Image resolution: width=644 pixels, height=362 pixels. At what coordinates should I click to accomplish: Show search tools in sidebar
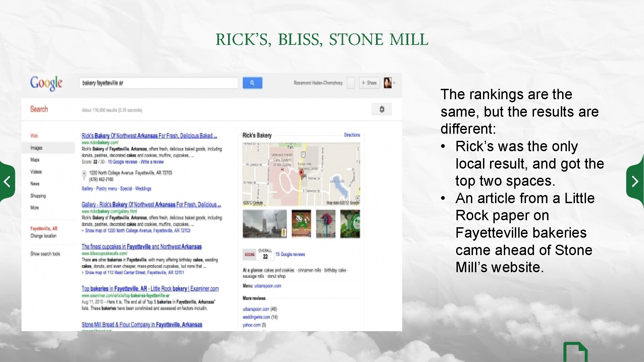click(45, 254)
